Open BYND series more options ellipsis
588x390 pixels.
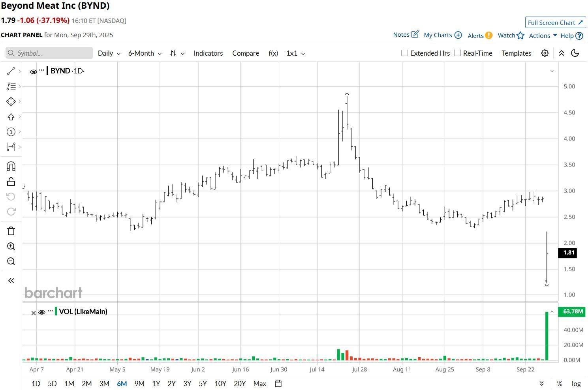(x=42, y=70)
